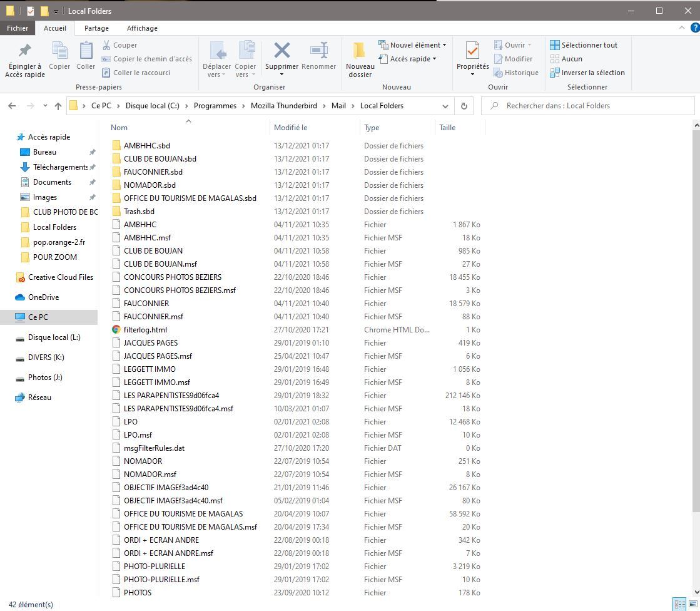The image size is (700, 611).
Task: Switch to the large icons view
Action: (692, 604)
